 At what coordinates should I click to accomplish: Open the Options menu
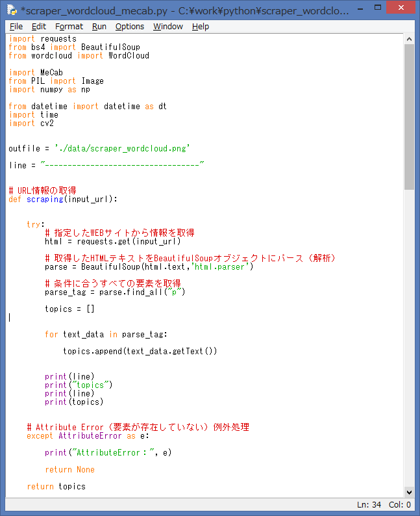(130, 26)
